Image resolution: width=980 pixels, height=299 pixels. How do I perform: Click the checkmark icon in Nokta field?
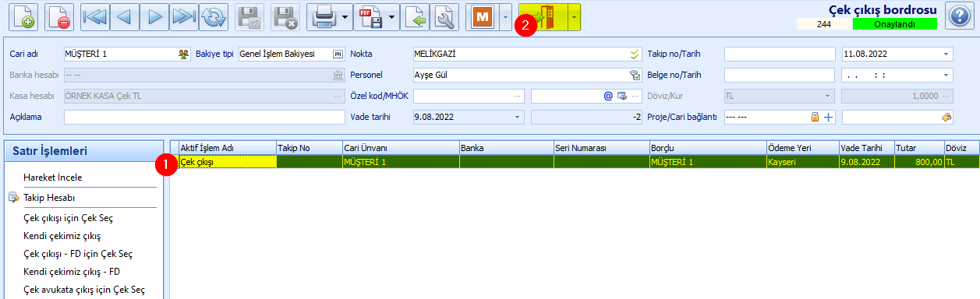[x=634, y=54]
